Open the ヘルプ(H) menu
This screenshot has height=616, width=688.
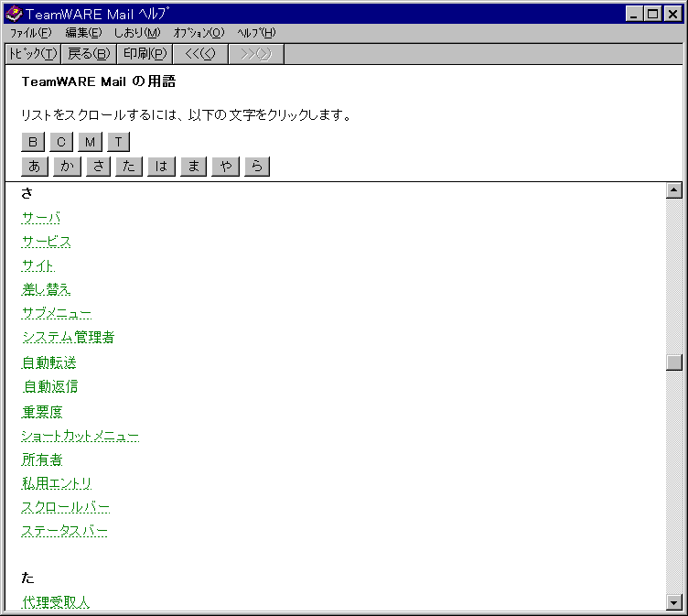(x=256, y=33)
